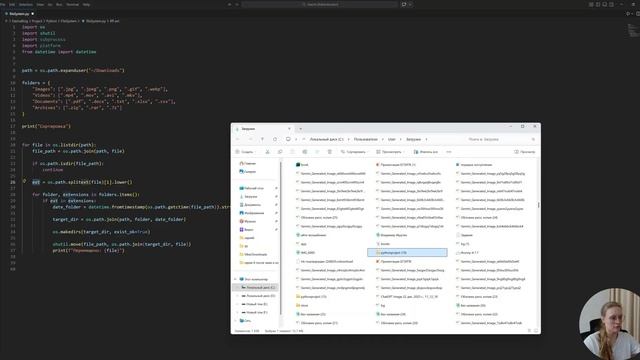Go back in File Explorer navigation
The height and width of the screenshot is (360, 640).
[x=238, y=140]
